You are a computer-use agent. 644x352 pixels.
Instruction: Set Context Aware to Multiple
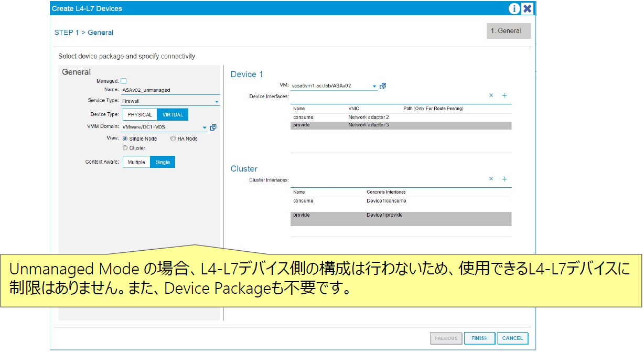[x=136, y=162]
